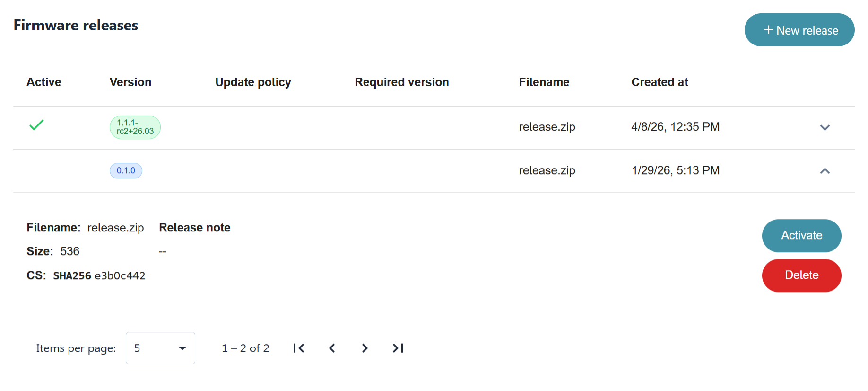Image resolution: width=868 pixels, height=391 pixels.
Task: Click the 1.1.1-rc2+26.03 version badge
Action: [135, 127]
